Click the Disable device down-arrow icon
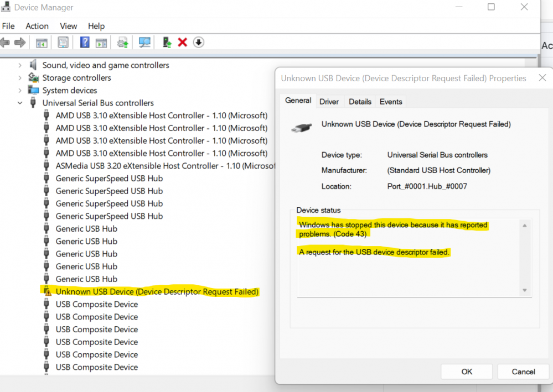553x392 pixels. 199,43
